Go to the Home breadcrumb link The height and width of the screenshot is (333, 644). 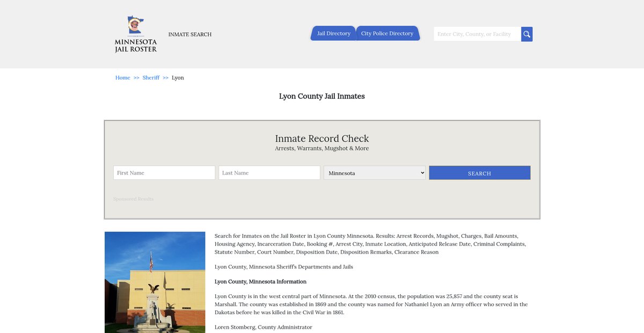122,78
